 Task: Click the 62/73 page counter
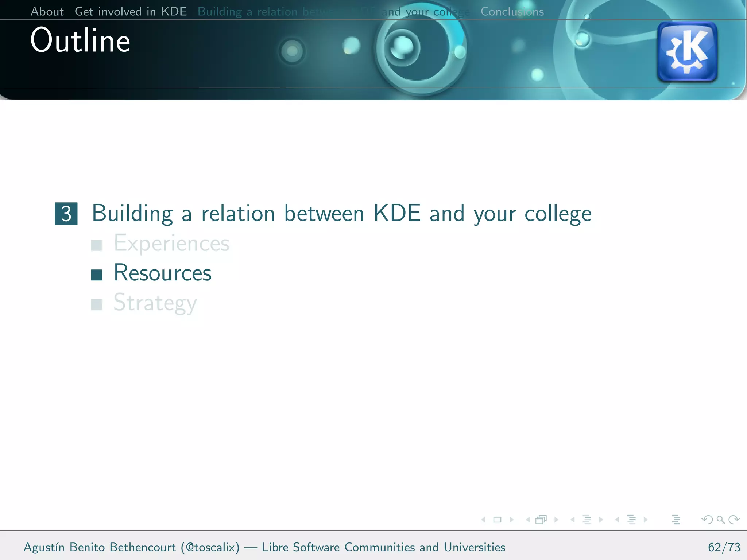click(724, 547)
